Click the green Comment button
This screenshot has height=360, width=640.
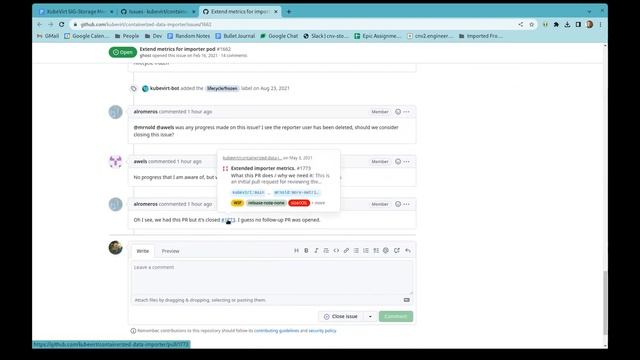(396, 316)
